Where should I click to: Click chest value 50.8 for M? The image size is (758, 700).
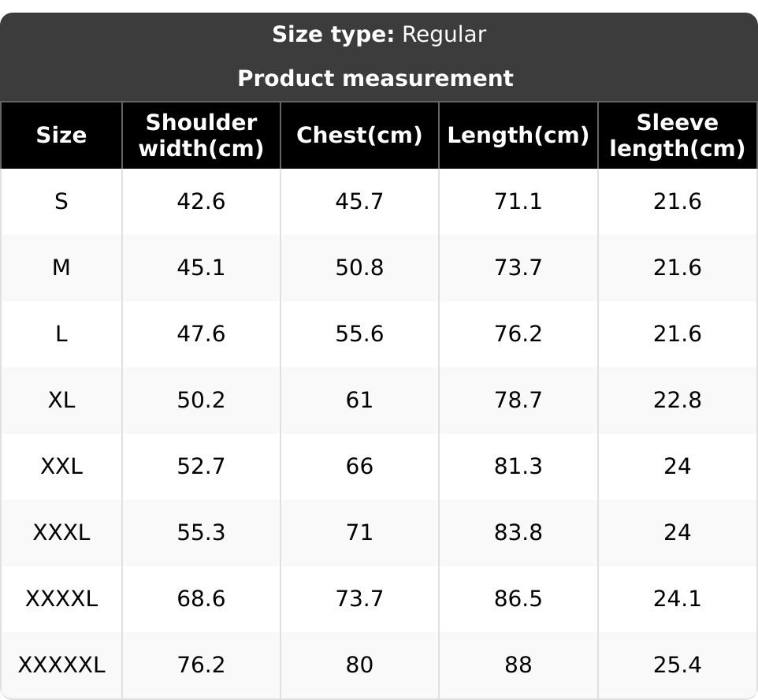359,268
